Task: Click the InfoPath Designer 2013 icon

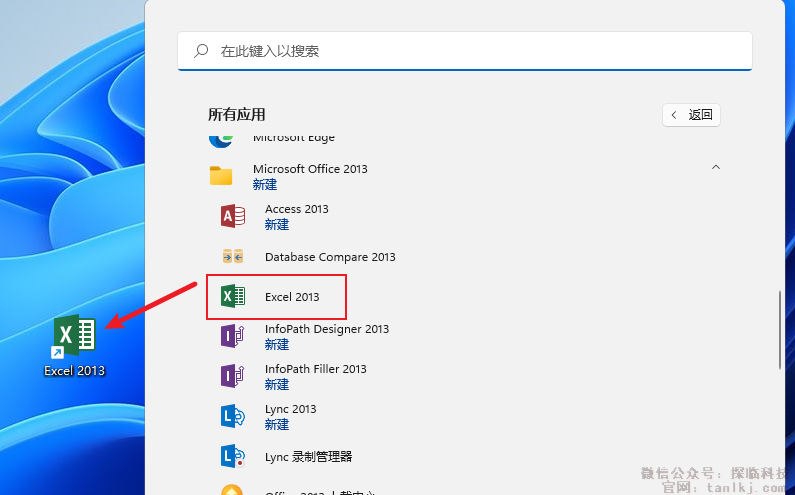Action: pyautogui.click(x=233, y=336)
